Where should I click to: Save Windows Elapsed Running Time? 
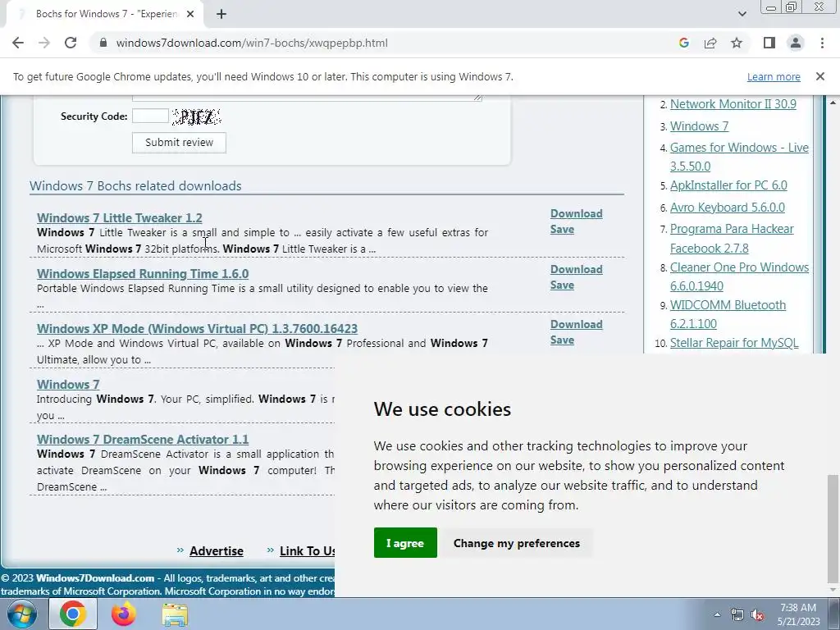click(x=562, y=285)
